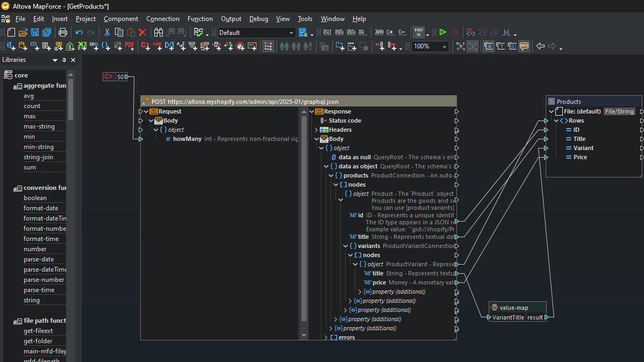Run the mapping with the green play icon
This screenshot has width=644, height=362.
(x=442, y=32)
